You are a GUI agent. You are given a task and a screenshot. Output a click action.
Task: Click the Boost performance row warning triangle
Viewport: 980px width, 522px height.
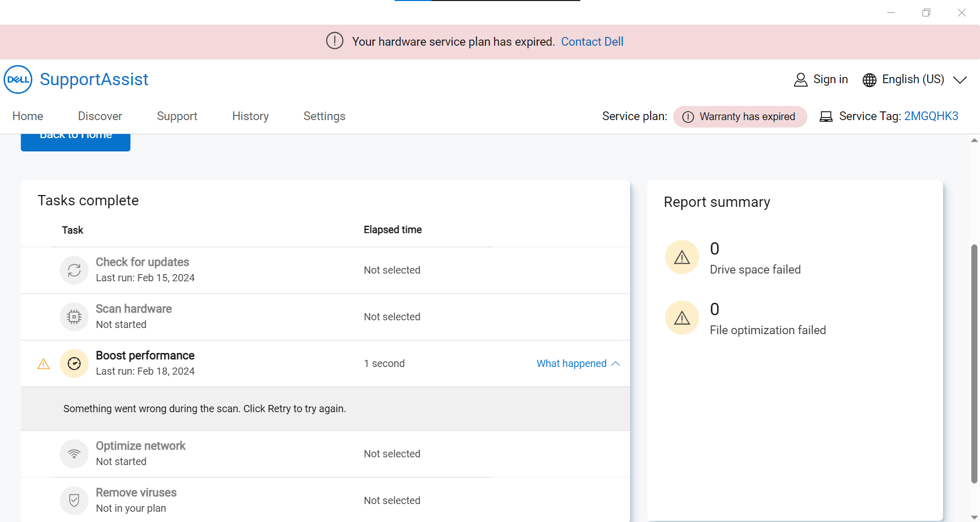click(x=44, y=364)
